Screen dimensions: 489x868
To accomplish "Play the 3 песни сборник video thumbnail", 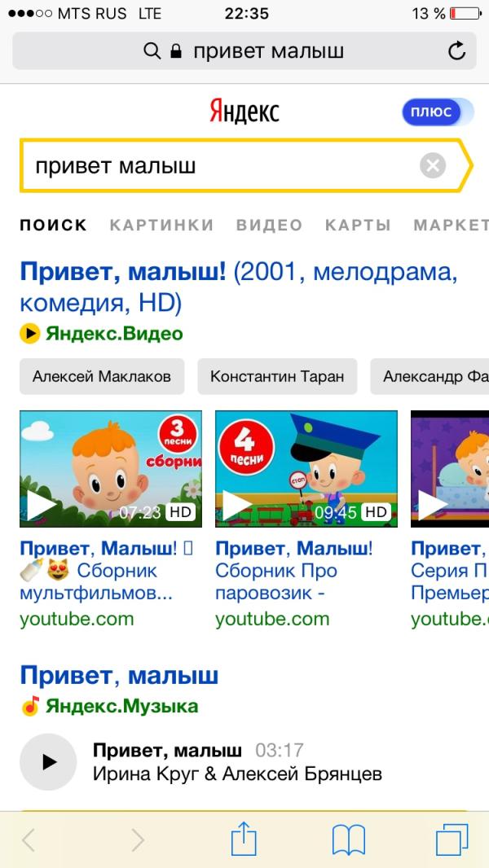I will (x=111, y=469).
